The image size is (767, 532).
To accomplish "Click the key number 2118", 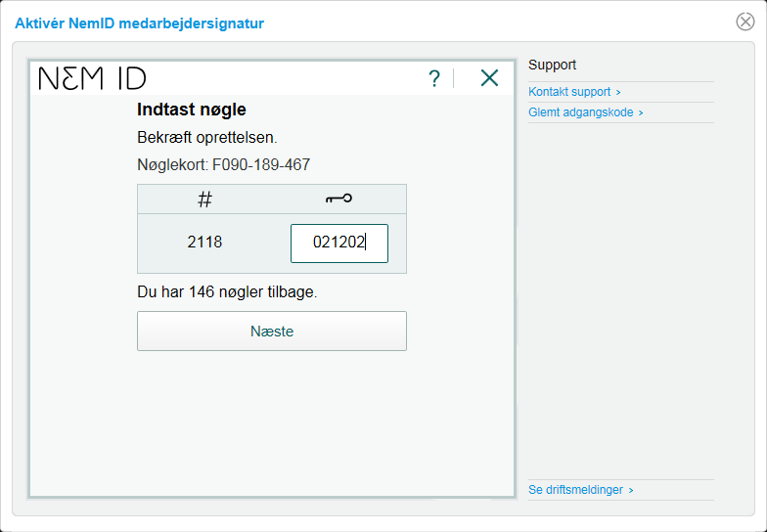I will pyautogui.click(x=204, y=243).
